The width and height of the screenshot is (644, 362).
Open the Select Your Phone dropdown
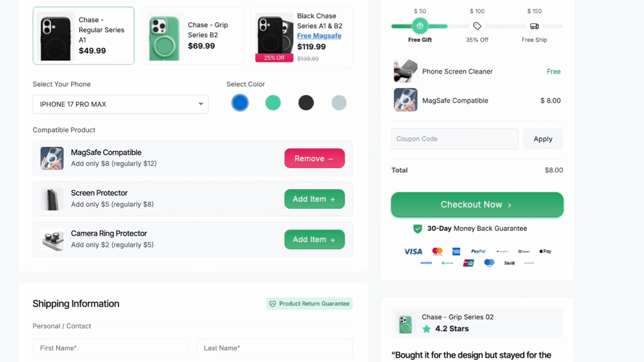coord(121,104)
